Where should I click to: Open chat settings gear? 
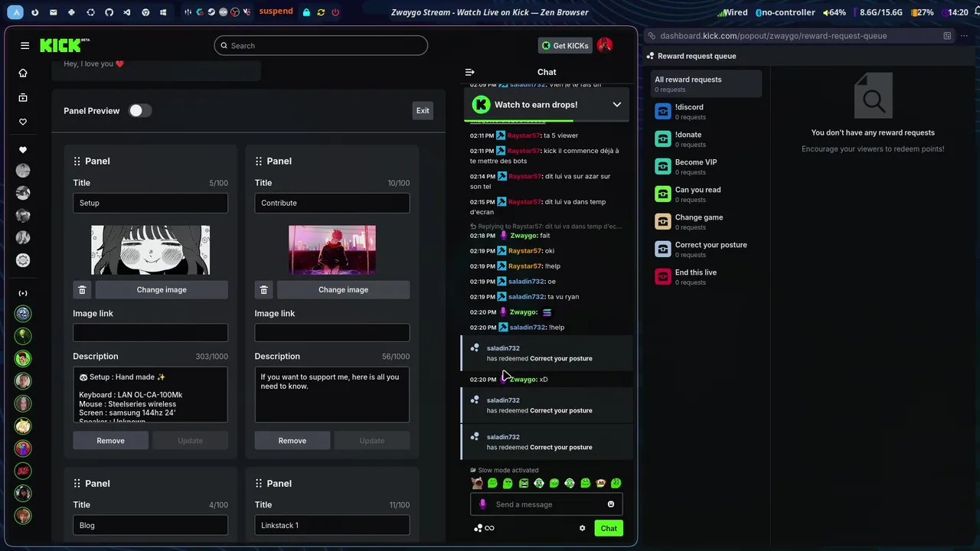tap(582, 528)
